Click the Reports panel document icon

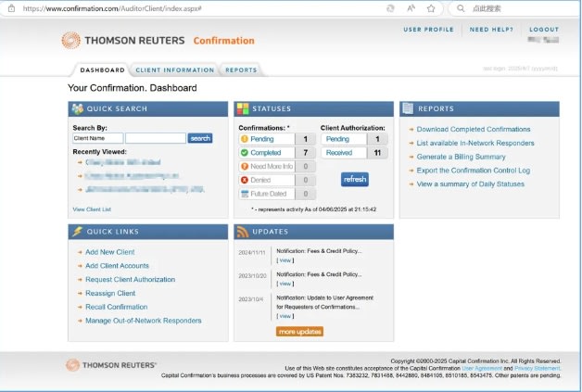[409, 108]
